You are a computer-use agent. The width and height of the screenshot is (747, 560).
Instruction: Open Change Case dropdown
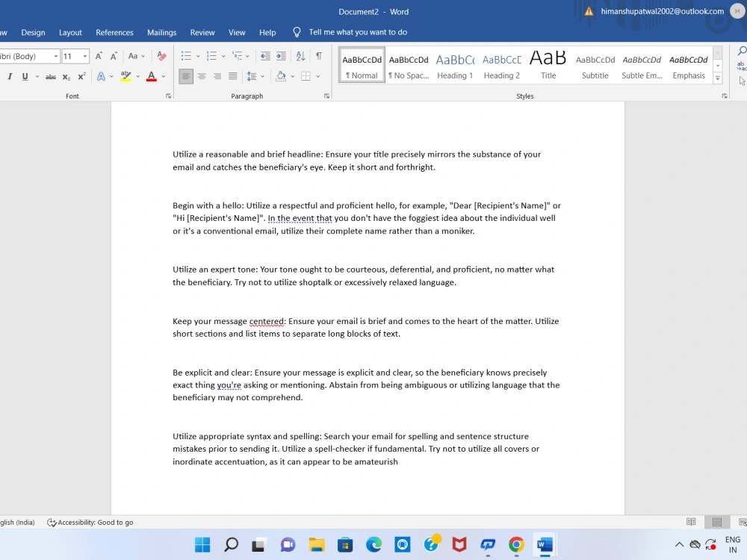(x=136, y=56)
